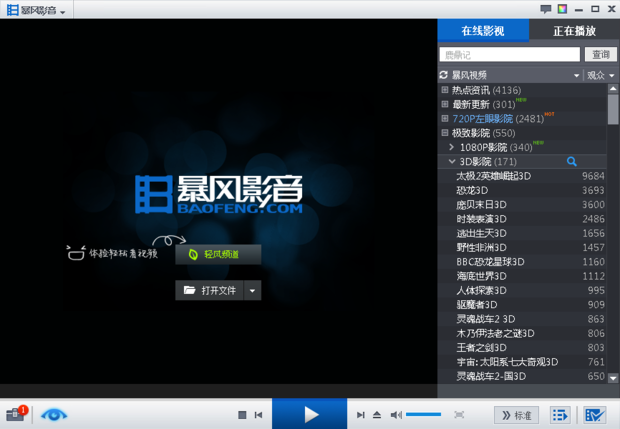Select 灵魂战车2 3D in the list
Screen dimensions: 620x429
pyautogui.click(x=522, y=319)
